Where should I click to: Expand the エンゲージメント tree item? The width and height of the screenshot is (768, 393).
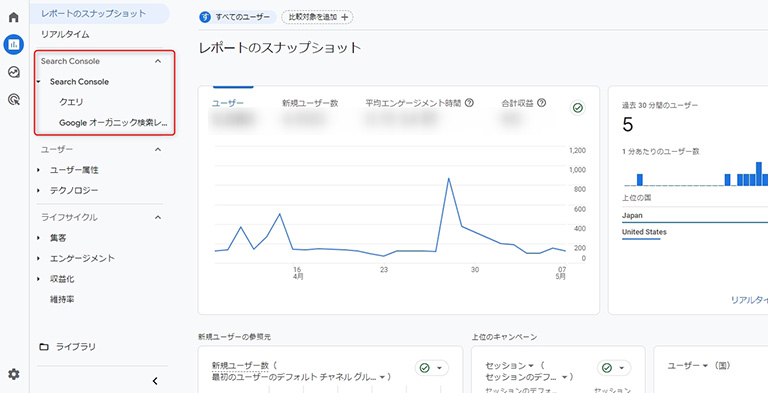pos(39,259)
